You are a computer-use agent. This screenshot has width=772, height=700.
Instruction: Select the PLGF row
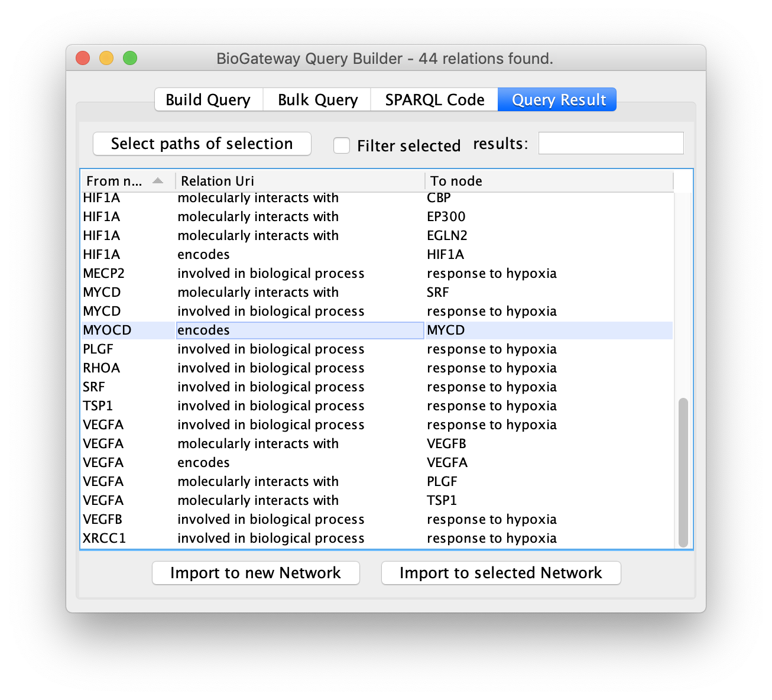pyautogui.click(x=377, y=349)
